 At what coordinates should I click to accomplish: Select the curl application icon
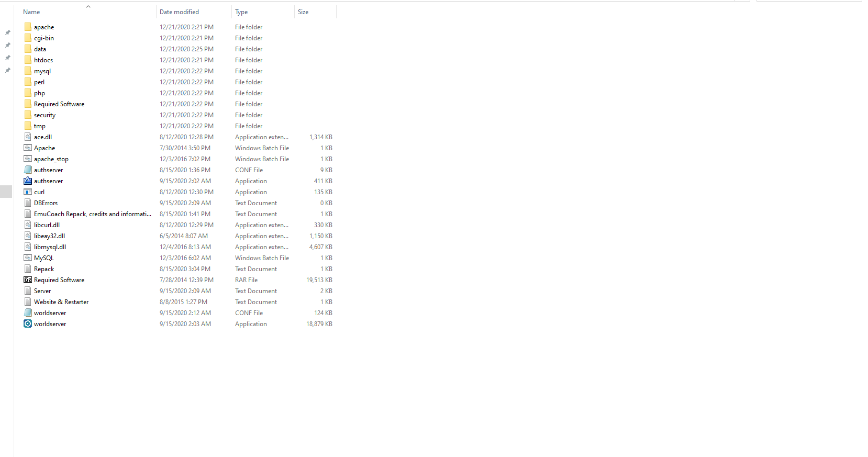pos(28,192)
